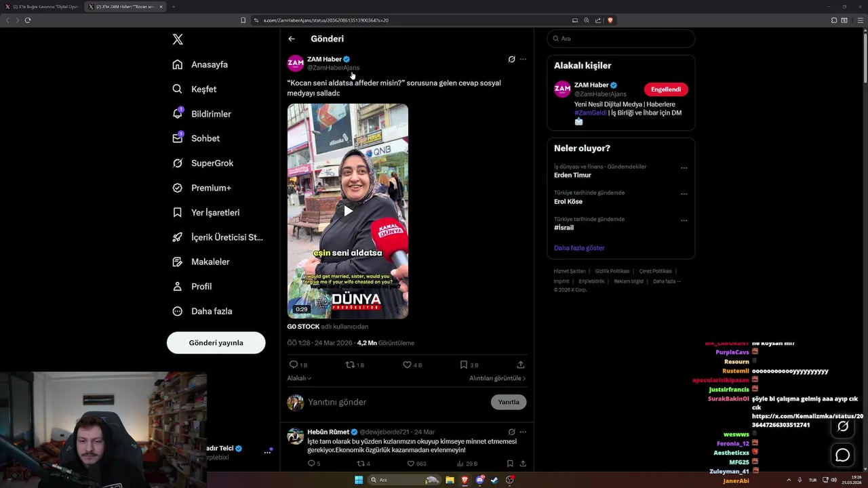Click the browser reload button
Screen dimensions: 868x488
pyautogui.click(x=28, y=20)
